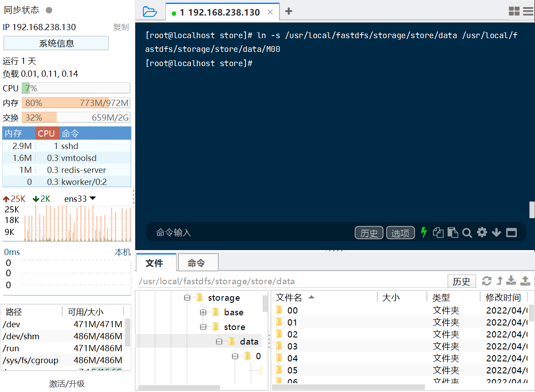Select the kworker/0:2 process row
This screenshot has width=535, height=392.
(x=67, y=182)
